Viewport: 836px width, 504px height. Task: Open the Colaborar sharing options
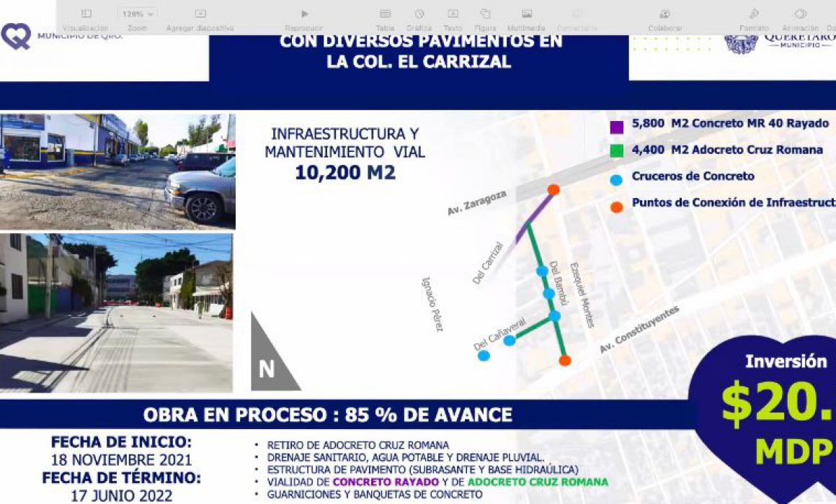coord(665,19)
